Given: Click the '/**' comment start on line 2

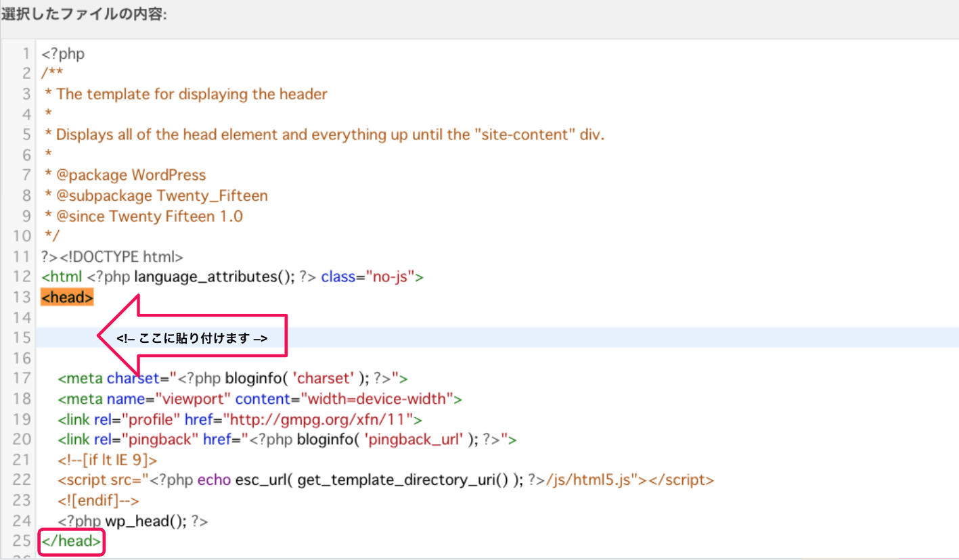Looking at the screenshot, I should [x=52, y=73].
